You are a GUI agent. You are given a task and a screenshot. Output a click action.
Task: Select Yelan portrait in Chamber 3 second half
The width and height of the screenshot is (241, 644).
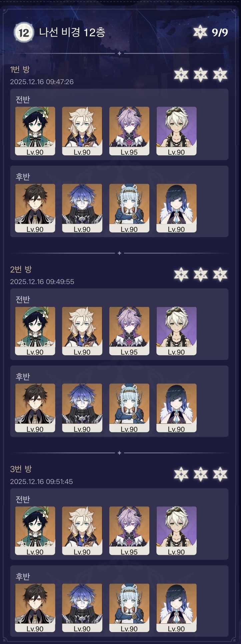tap(176, 608)
